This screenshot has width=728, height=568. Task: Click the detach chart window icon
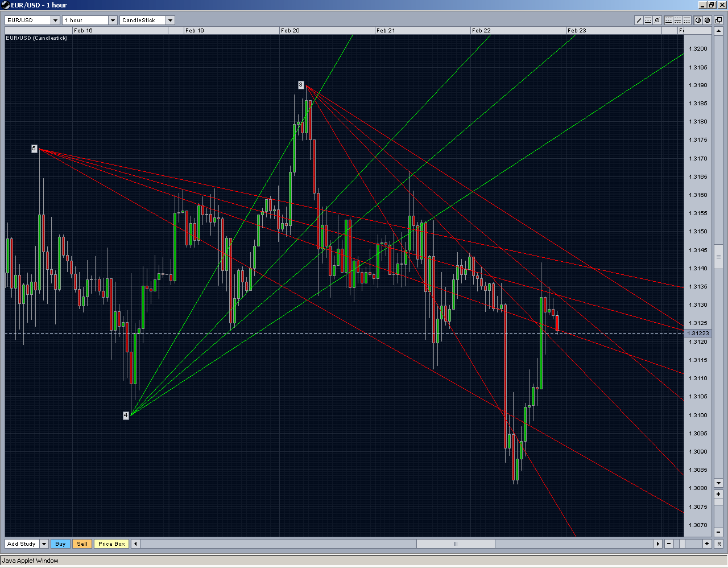(718, 20)
